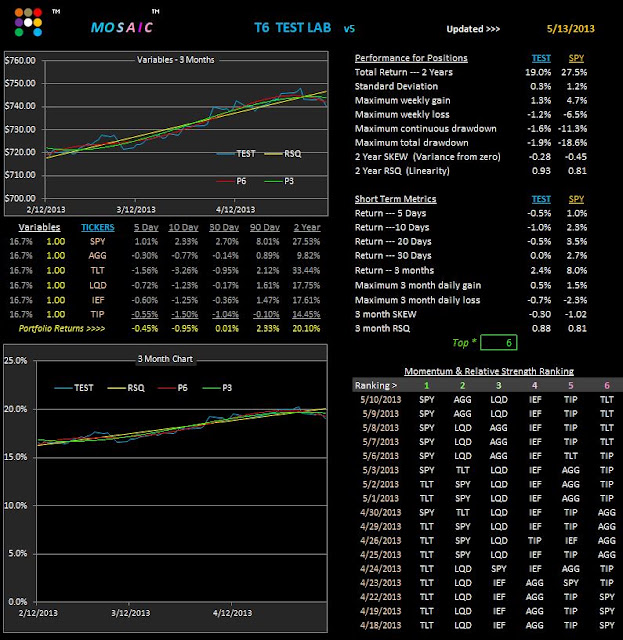Click P3 legend in 3 Month Chart
Viewport: 623px width, 640px height.
click(x=217, y=387)
